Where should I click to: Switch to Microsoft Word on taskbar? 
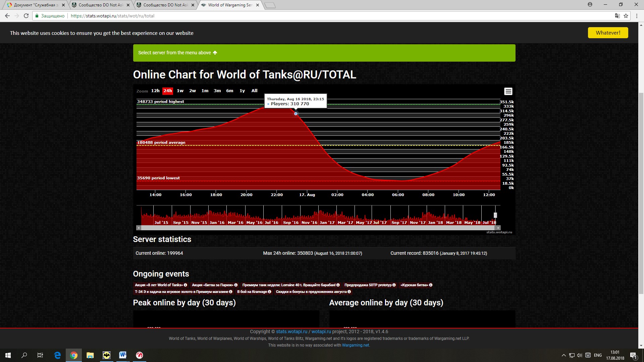coord(123,355)
